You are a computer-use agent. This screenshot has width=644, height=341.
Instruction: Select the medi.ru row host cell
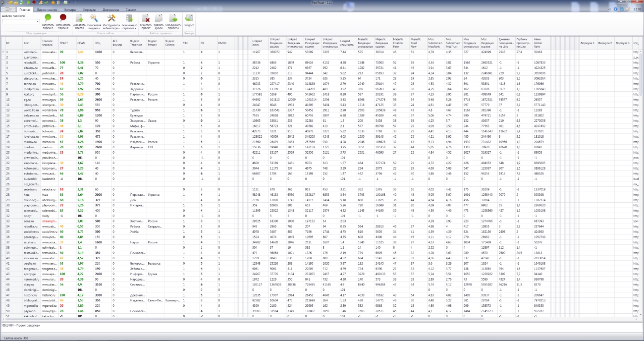pyautogui.click(x=32, y=147)
